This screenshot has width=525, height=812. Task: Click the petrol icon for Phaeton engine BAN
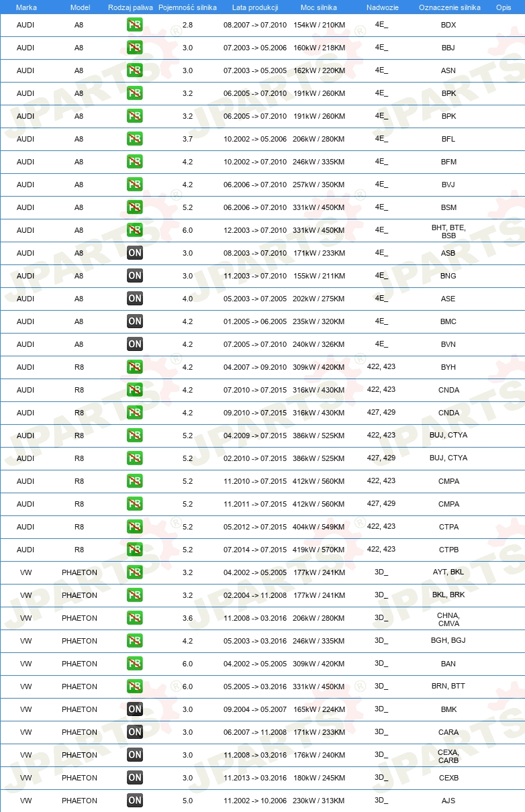pyautogui.click(x=135, y=664)
